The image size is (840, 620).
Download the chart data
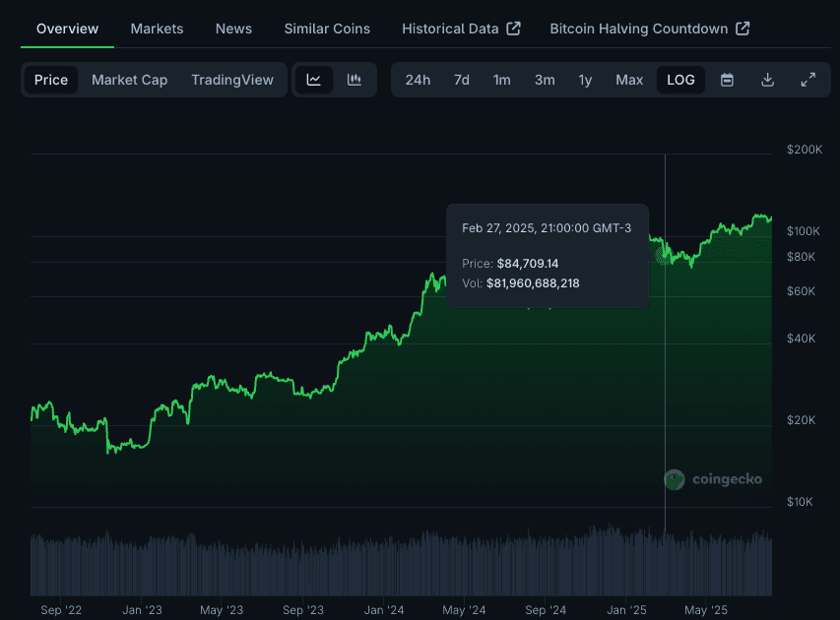pyautogui.click(x=767, y=80)
